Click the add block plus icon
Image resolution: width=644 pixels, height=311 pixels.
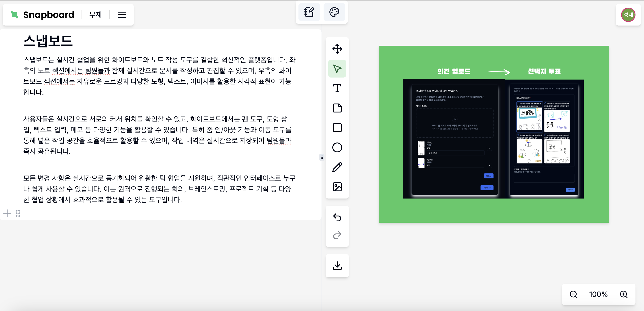pyautogui.click(x=7, y=213)
